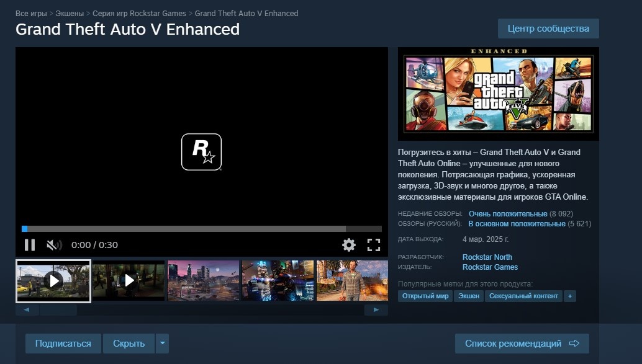This screenshot has width=642, height=364.
Task: Click the "+" to reveal more tags
Action: (x=569, y=296)
